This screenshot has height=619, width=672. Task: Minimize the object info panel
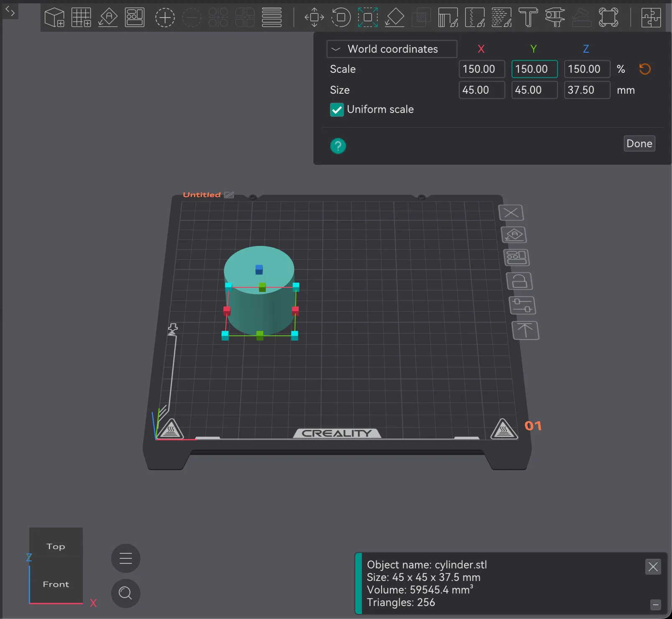[x=656, y=605]
